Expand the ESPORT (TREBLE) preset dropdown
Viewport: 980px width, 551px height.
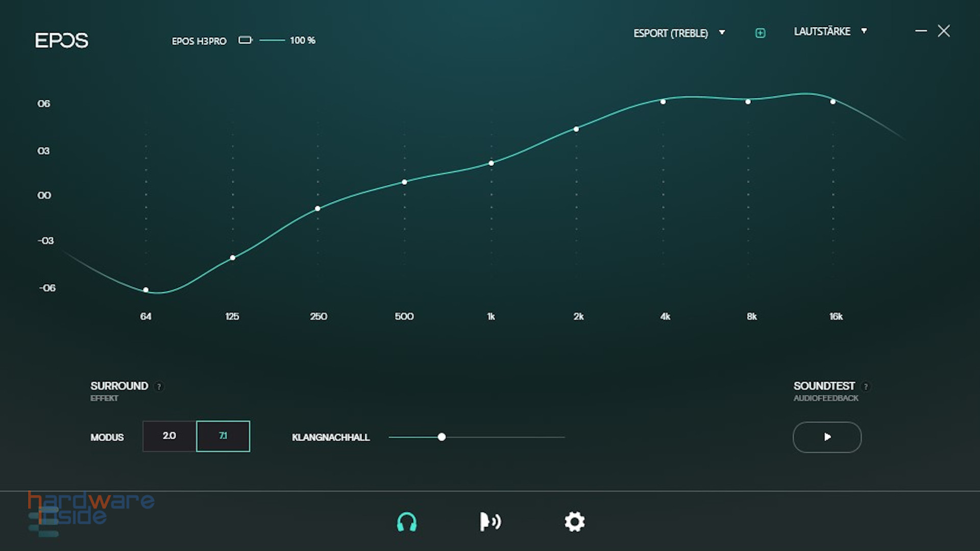pyautogui.click(x=671, y=33)
